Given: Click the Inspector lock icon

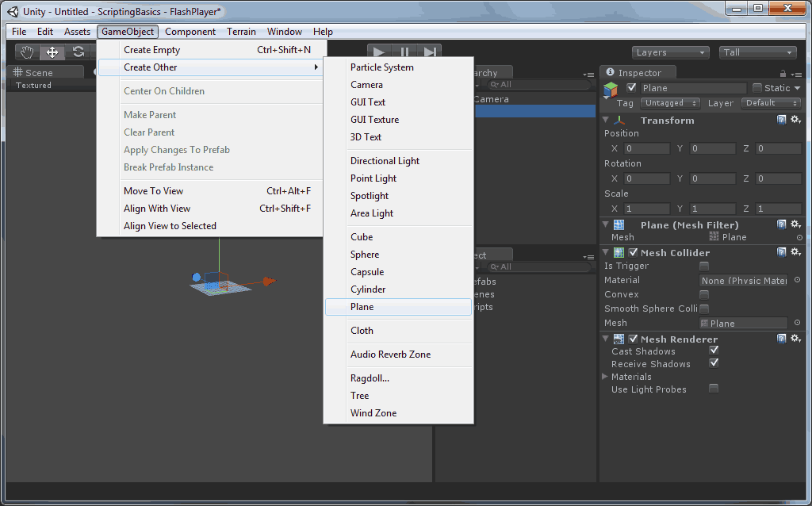Looking at the screenshot, I should (783, 74).
